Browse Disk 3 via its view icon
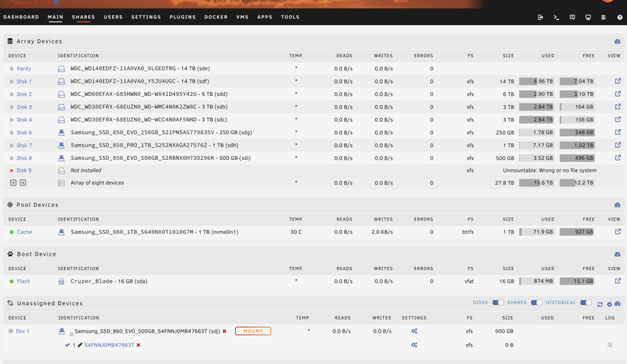The image size is (627, 364). point(618,107)
